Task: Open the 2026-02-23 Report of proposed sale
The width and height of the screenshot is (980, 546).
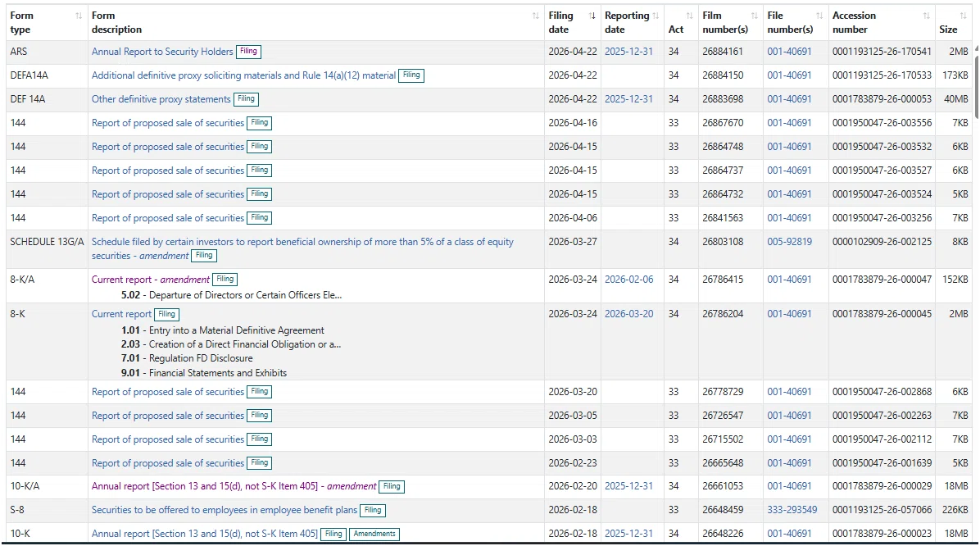Action: 167,463
